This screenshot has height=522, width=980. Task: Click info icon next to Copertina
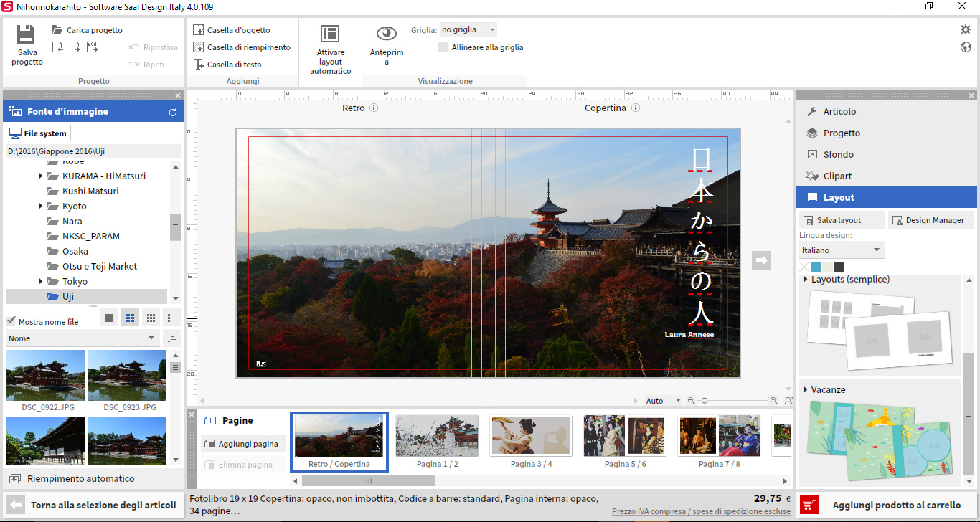pyautogui.click(x=636, y=108)
